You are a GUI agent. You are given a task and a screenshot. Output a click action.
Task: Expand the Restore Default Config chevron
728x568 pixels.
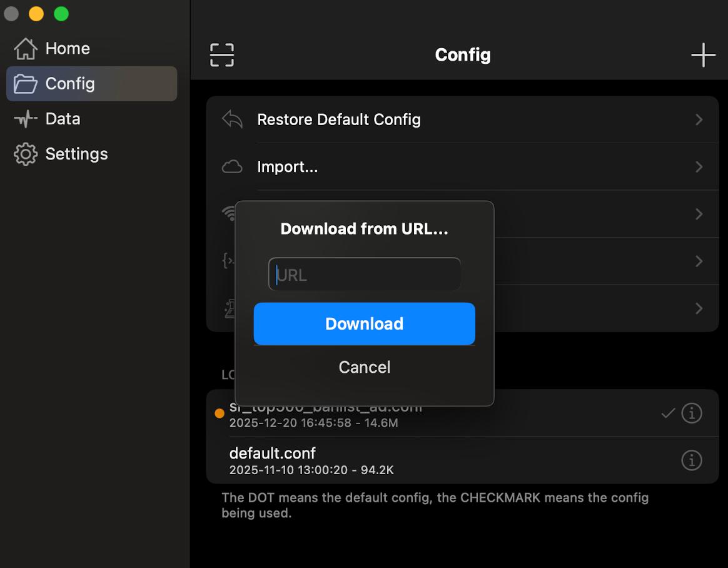699,119
